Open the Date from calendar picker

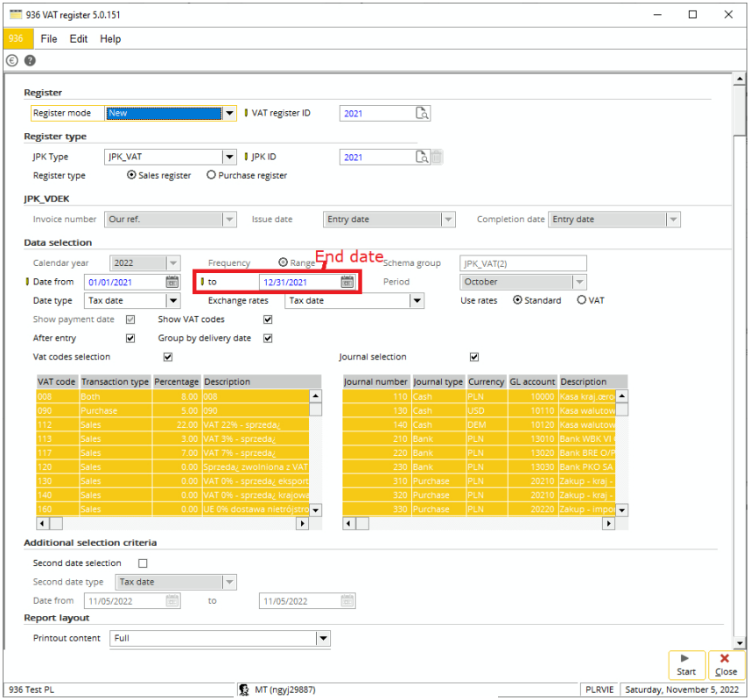tap(172, 282)
